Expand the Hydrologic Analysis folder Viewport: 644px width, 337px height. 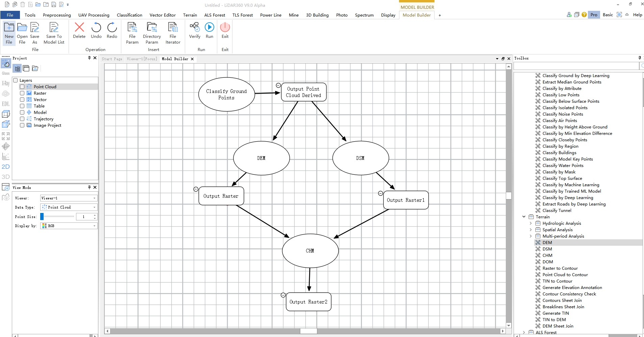click(x=530, y=223)
